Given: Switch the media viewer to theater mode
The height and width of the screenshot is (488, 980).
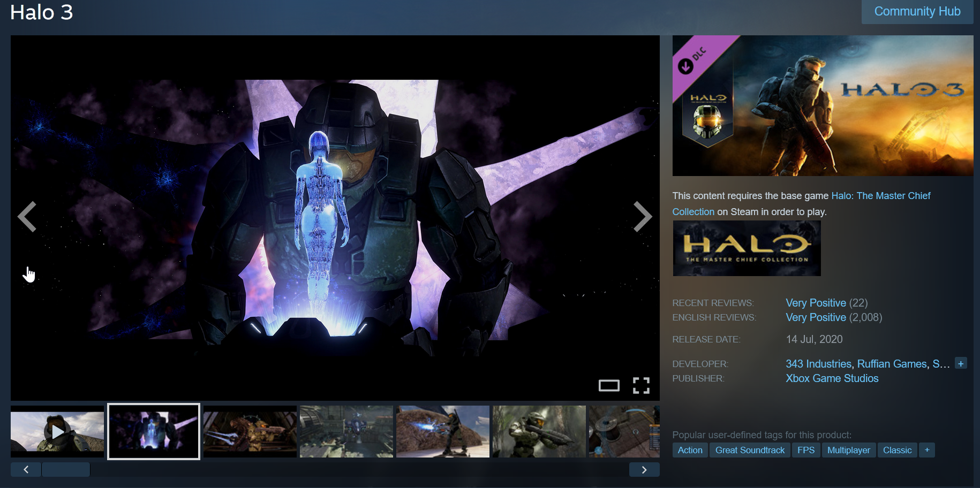Looking at the screenshot, I should (609, 385).
